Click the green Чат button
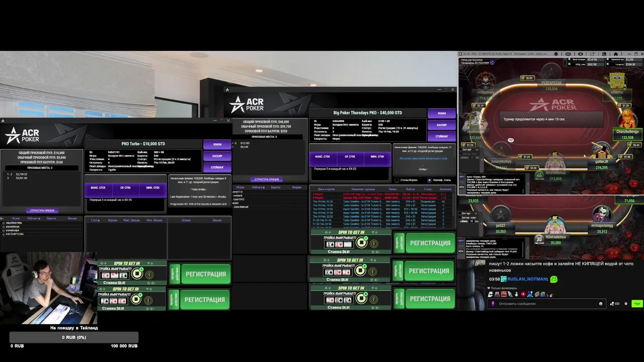The image size is (644, 362). (637, 304)
